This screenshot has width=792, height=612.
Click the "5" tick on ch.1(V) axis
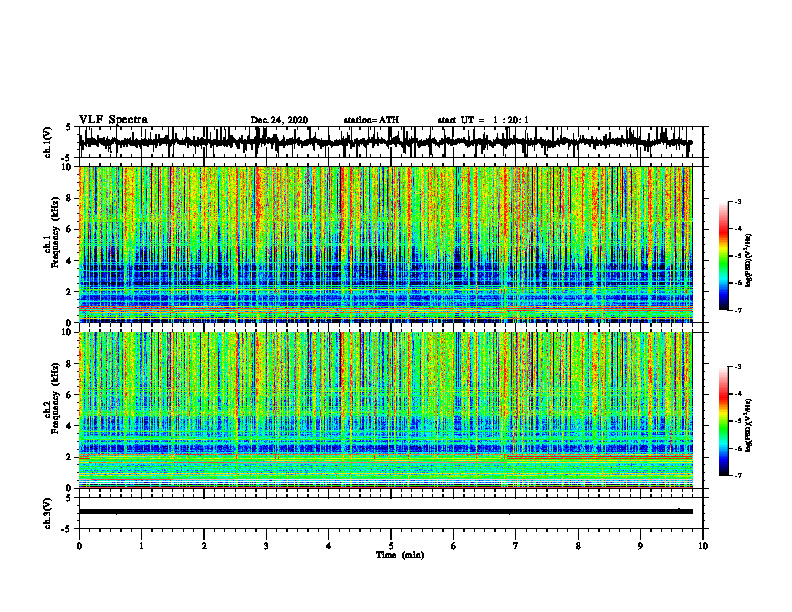[69, 128]
